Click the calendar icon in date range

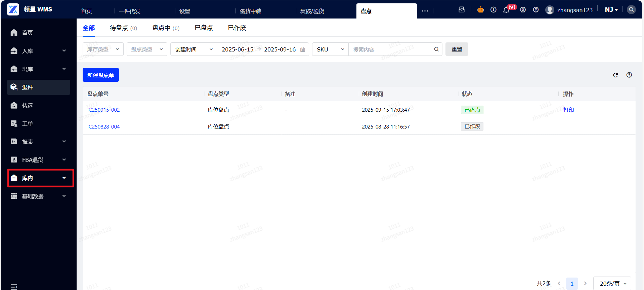point(303,49)
